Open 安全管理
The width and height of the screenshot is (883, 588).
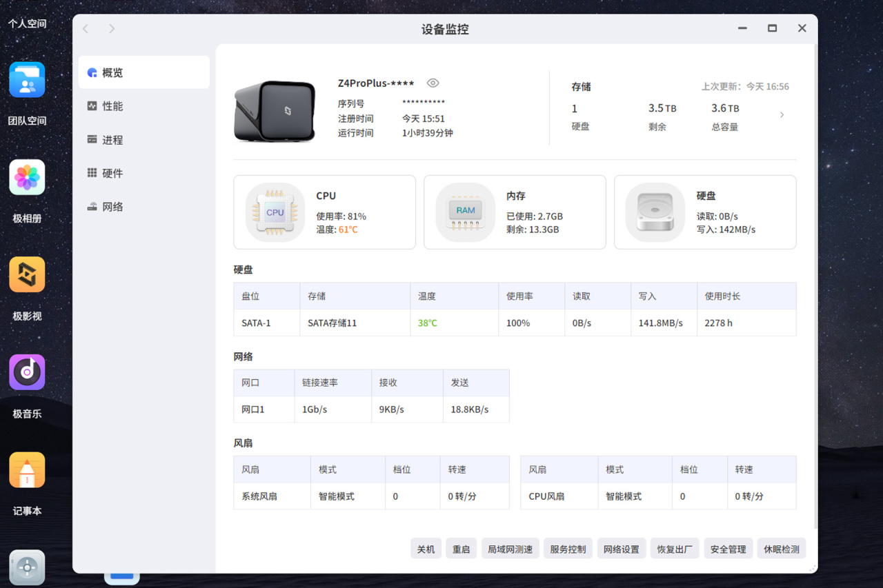click(728, 549)
